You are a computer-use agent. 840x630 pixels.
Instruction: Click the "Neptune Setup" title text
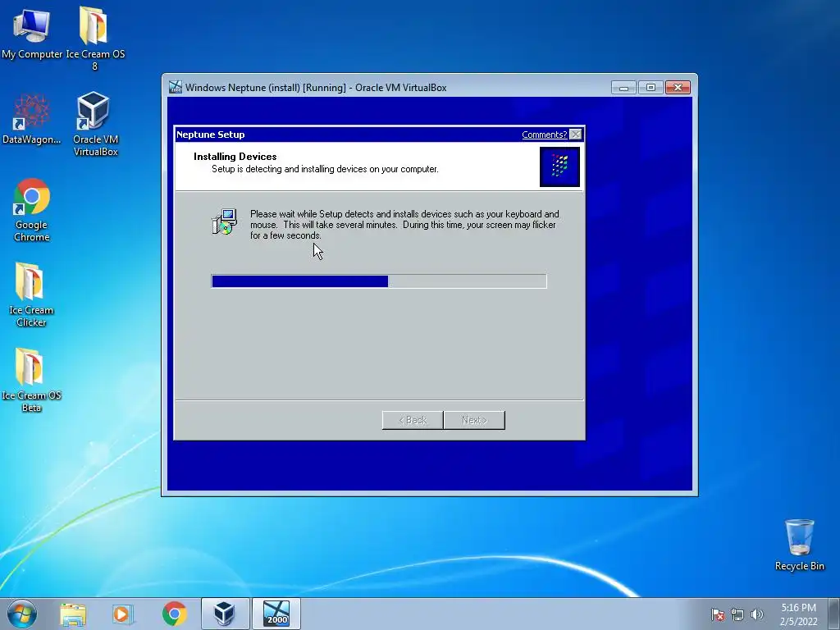click(211, 135)
